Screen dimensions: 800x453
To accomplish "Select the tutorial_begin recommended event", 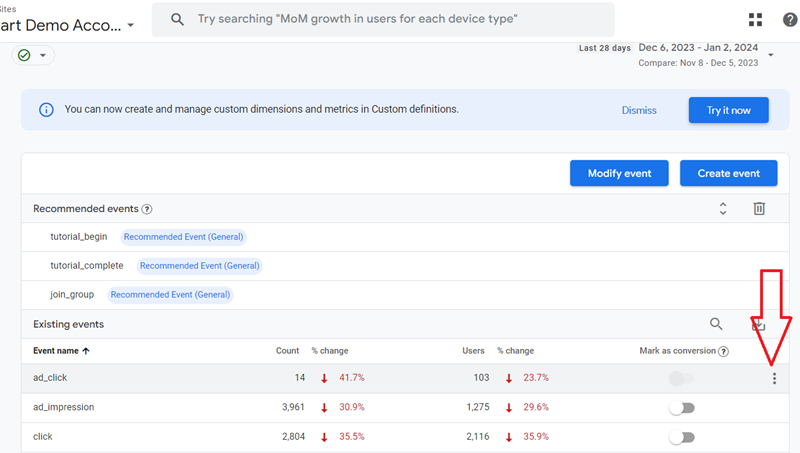I will coord(79,237).
